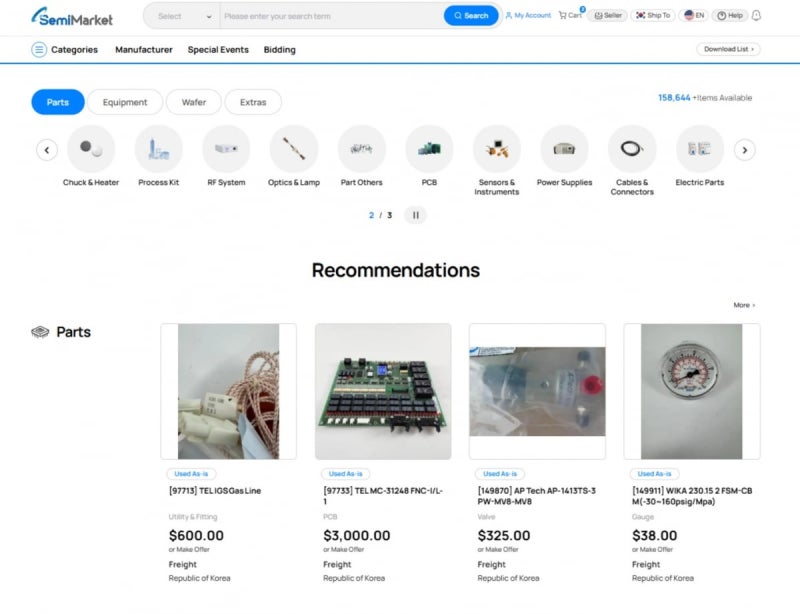
Task: Select the Power Supplies category icon
Action: click(x=564, y=149)
